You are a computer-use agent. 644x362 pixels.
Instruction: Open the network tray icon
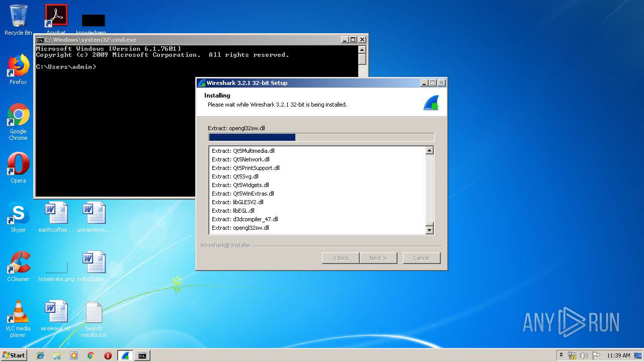point(572,355)
